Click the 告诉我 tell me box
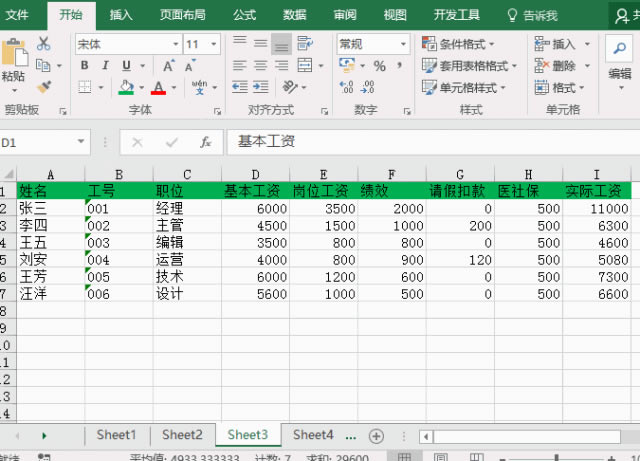Viewport: 640px width, 461px height. coord(534,15)
